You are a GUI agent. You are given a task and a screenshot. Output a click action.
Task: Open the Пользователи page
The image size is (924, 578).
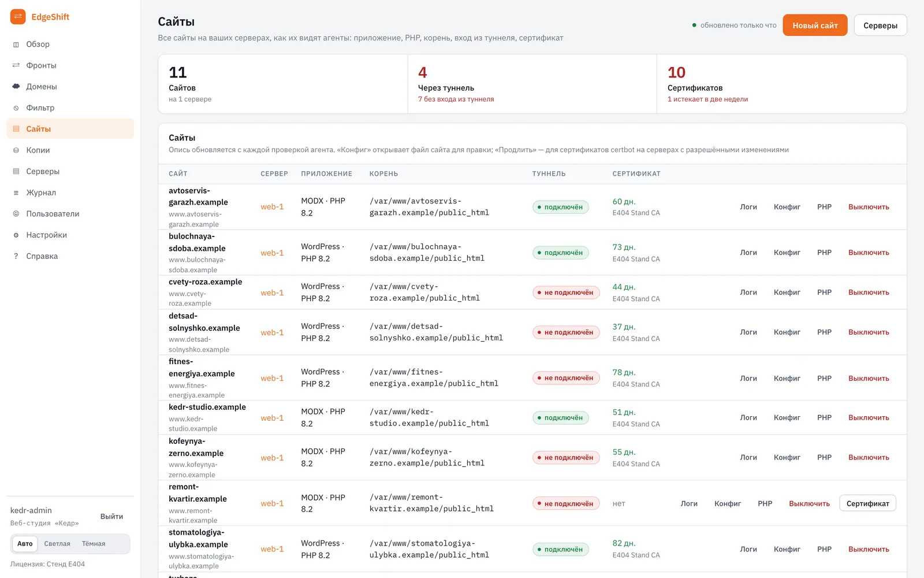pyautogui.click(x=70, y=214)
